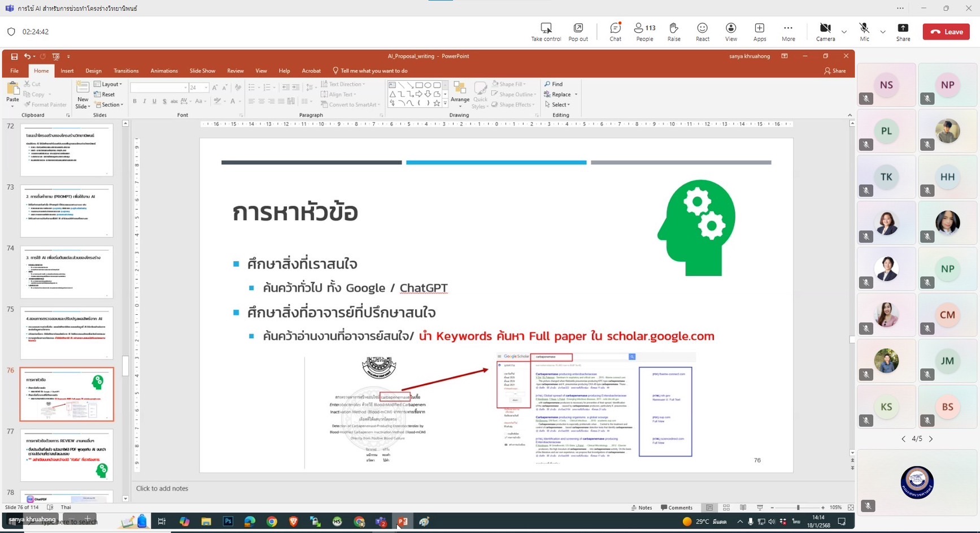
Task: Open the Shape Fill dropdown
Action: click(509, 84)
